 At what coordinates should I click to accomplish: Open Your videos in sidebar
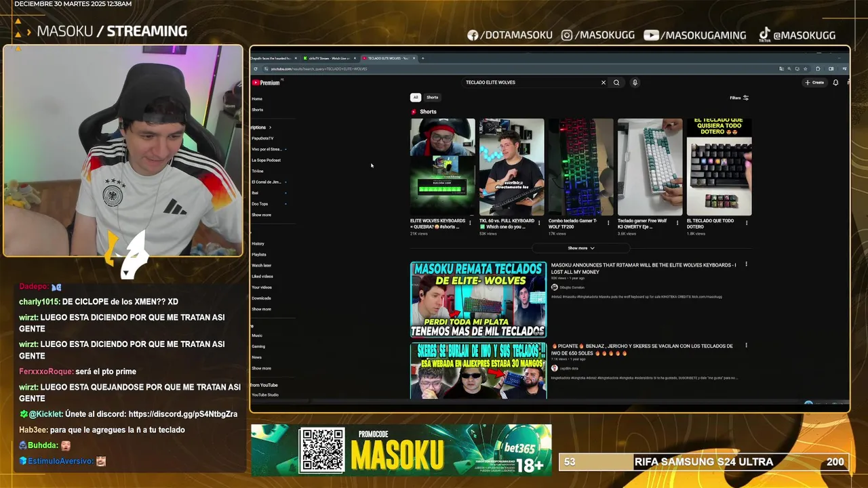pos(262,287)
